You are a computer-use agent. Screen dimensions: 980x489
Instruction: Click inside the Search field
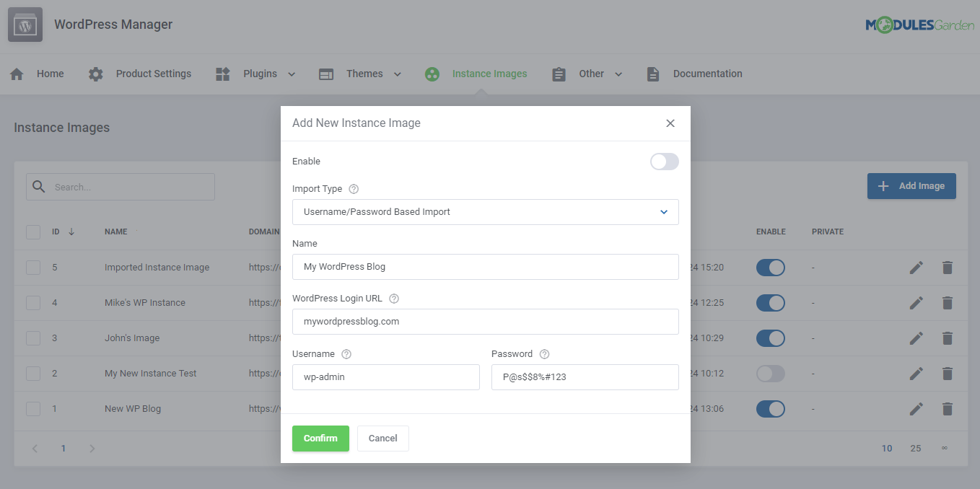[x=120, y=186]
